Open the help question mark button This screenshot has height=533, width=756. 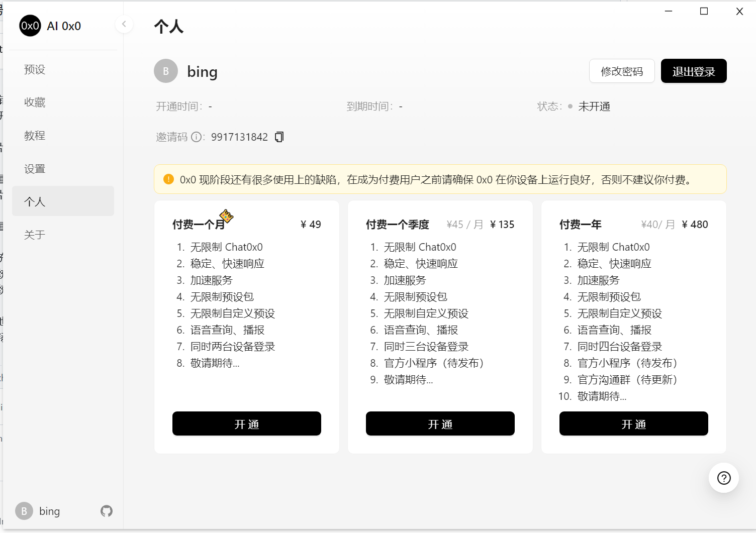(723, 478)
